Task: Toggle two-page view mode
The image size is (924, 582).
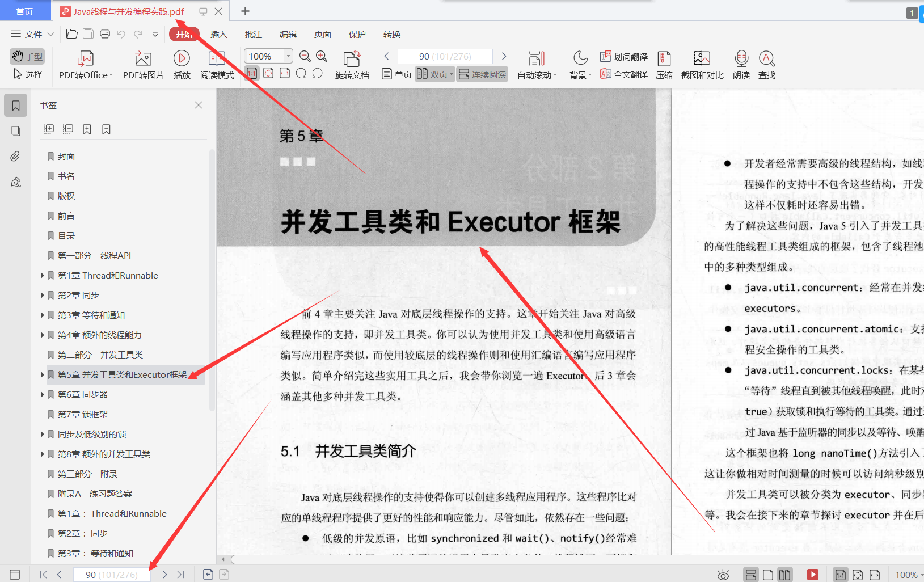Action: pyautogui.click(x=434, y=74)
